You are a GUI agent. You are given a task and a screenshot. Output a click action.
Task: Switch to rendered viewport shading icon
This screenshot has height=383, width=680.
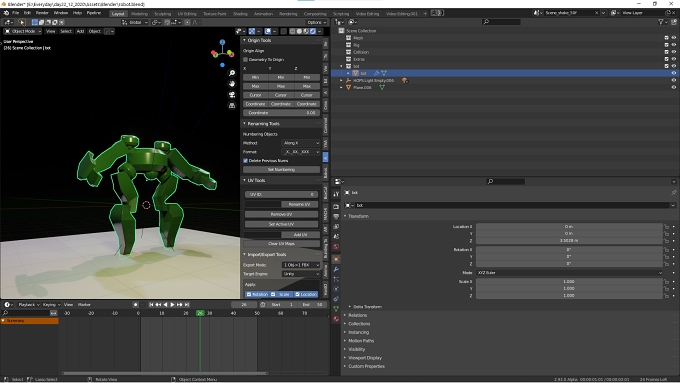[x=313, y=31]
